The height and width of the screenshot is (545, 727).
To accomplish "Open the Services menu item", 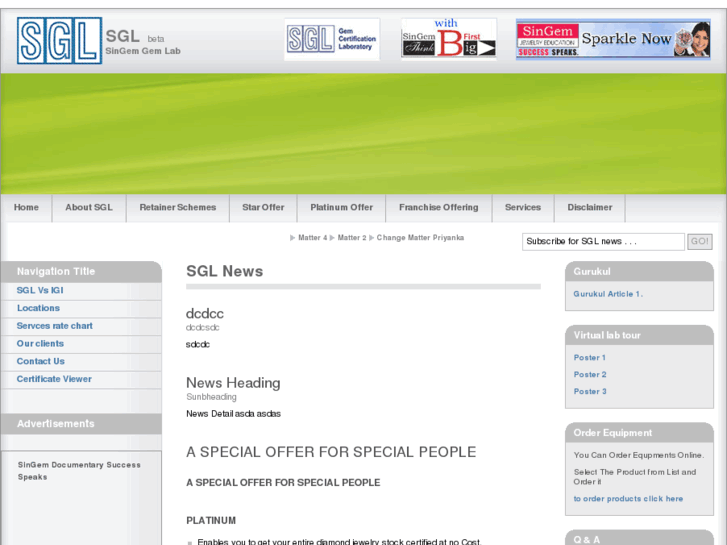I will [523, 207].
